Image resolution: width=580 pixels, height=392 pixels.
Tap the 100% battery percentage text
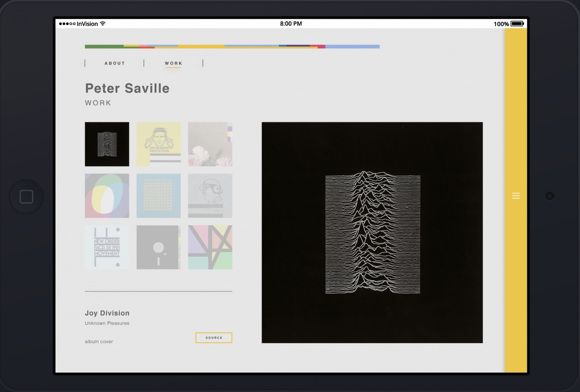[x=501, y=24]
